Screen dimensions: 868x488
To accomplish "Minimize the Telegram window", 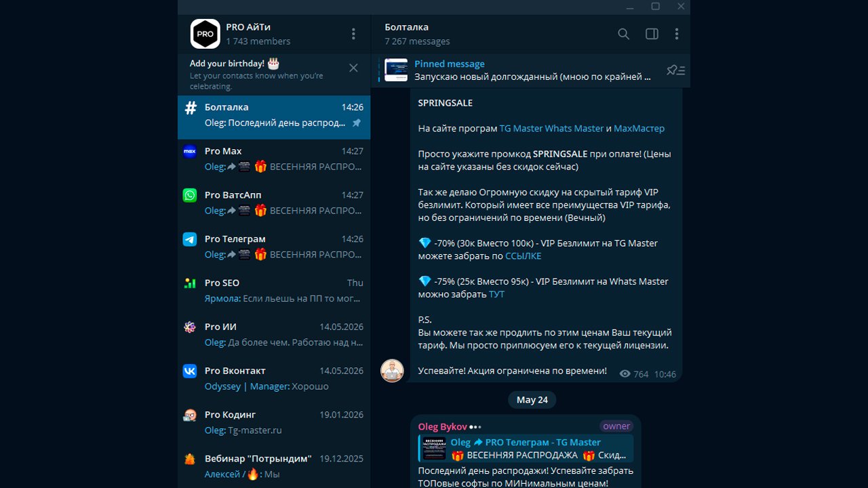I will click(x=631, y=7).
